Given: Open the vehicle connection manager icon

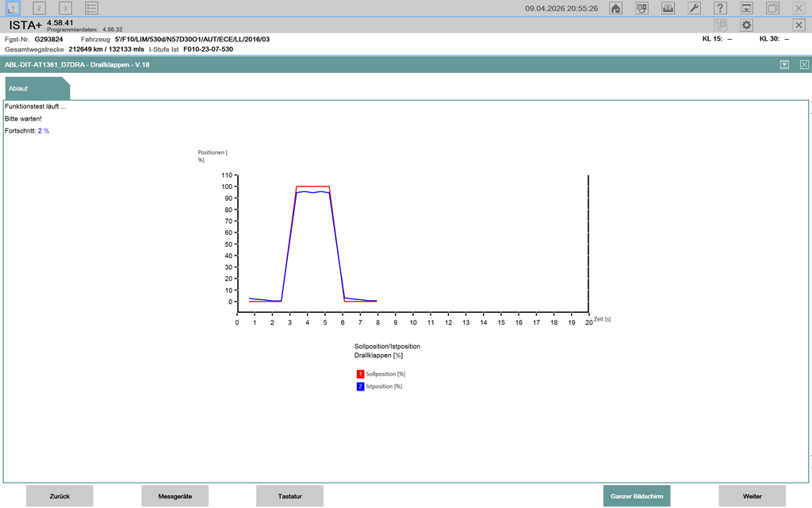Looking at the screenshot, I should click(x=642, y=8).
